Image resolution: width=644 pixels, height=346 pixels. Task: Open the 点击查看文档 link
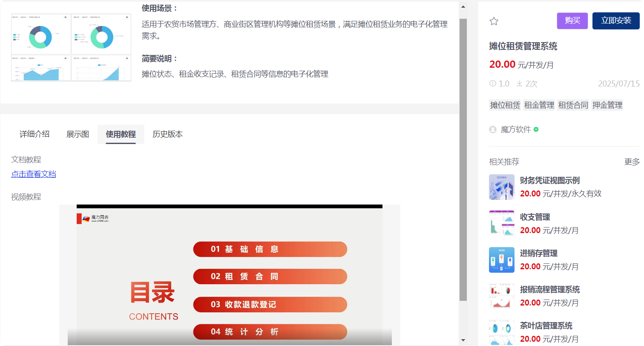[x=34, y=174]
